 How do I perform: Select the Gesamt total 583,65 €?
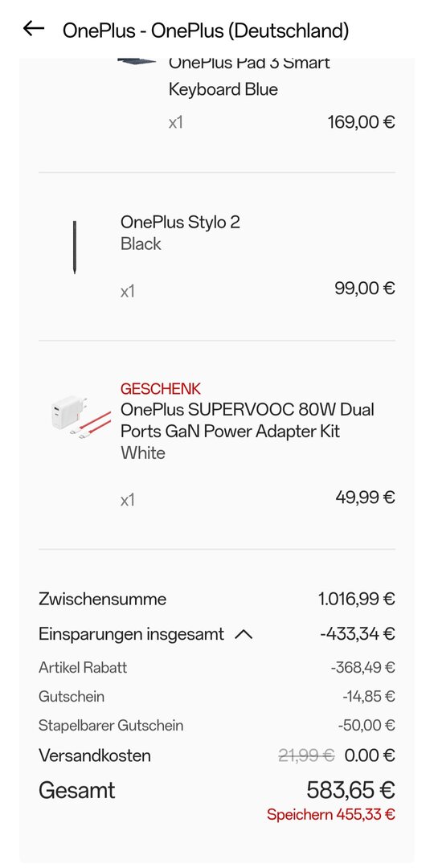(350, 790)
